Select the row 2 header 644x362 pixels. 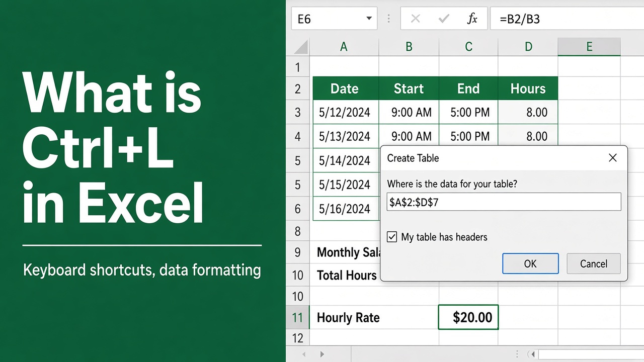297,89
